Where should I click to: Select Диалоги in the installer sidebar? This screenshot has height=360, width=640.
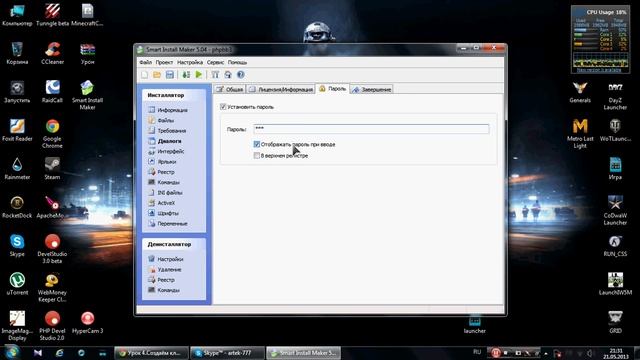[164, 141]
